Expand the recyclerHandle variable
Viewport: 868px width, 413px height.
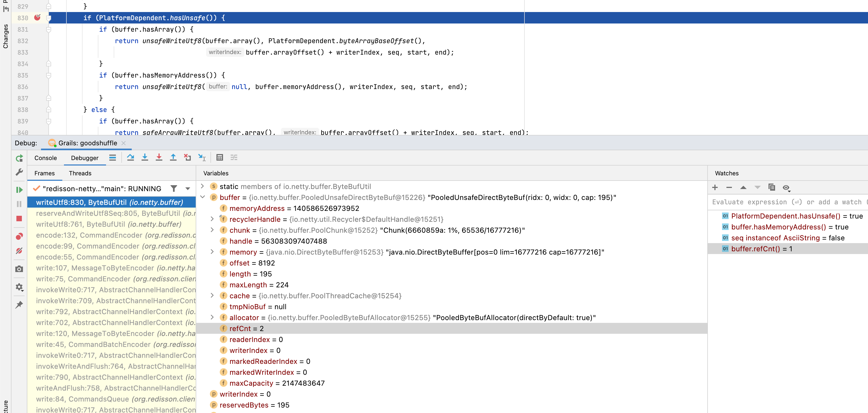point(212,219)
